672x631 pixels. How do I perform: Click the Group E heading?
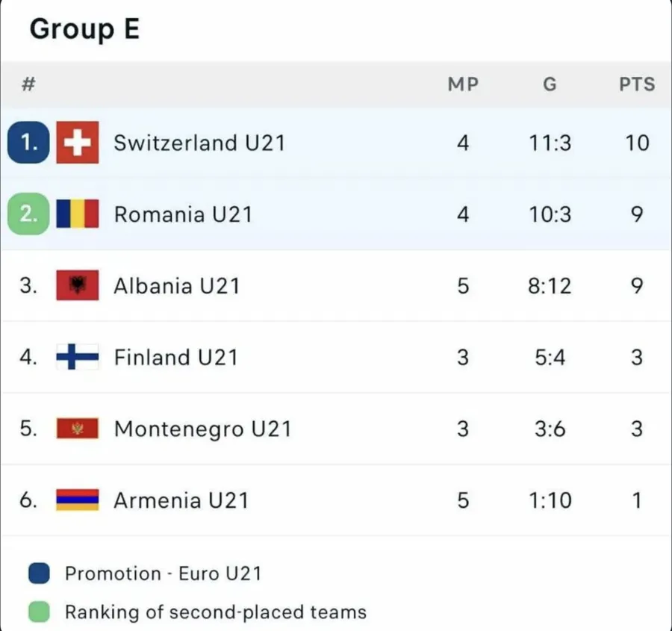84,30
